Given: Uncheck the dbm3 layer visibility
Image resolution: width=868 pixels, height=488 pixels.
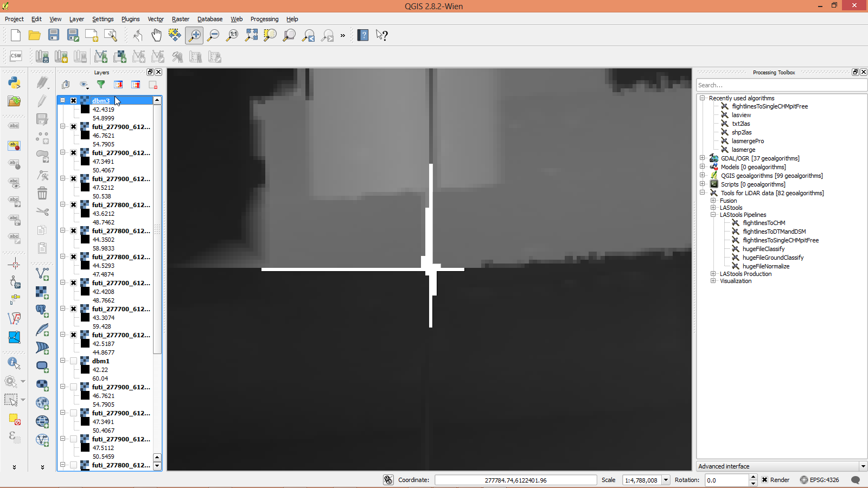Looking at the screenshot, I should [74, 101].
